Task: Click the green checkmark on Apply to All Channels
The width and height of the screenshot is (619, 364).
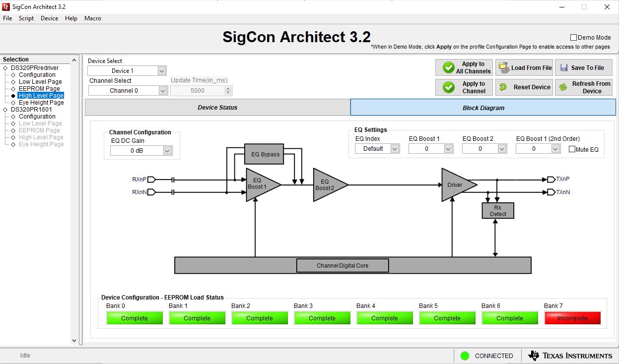Action: (449, 67)
